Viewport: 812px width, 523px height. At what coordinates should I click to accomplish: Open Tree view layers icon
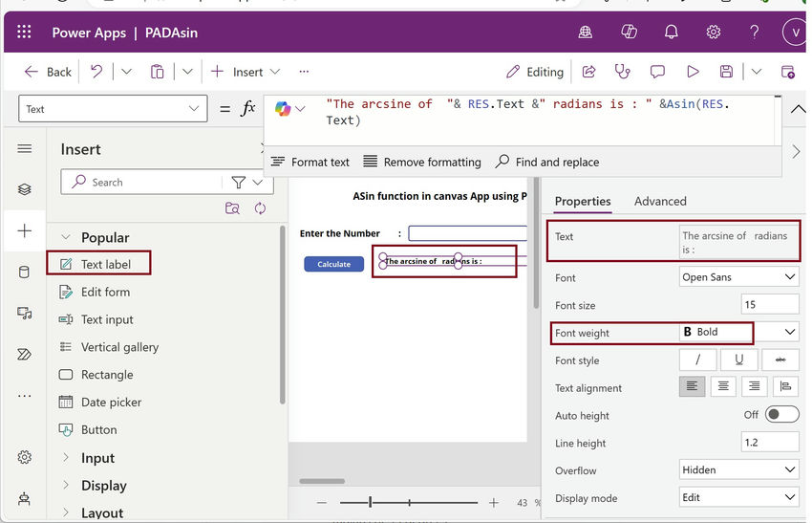[x=24, y=189]
